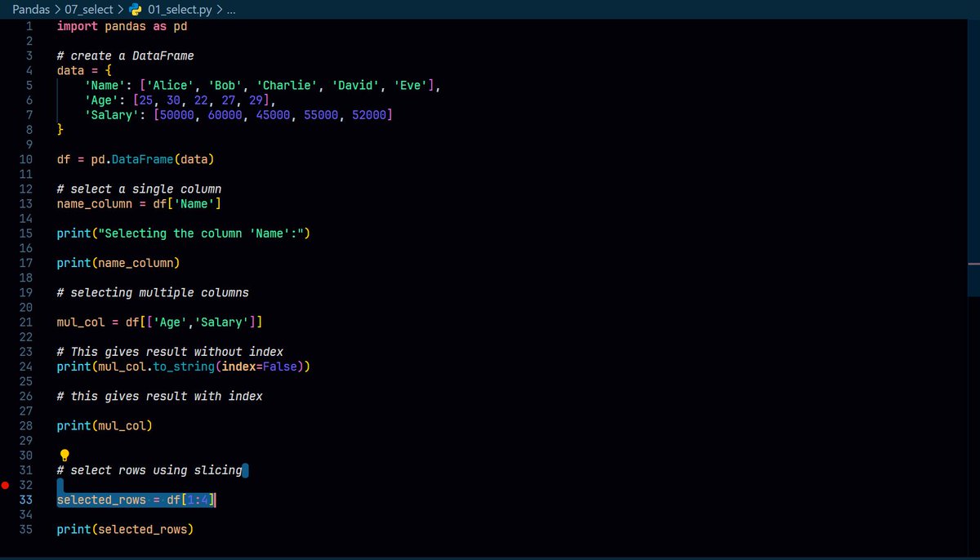Viewport: 980px width, 560px height.
Task: Click the comment '# select a single column'
Action: (x=139, y=189)
